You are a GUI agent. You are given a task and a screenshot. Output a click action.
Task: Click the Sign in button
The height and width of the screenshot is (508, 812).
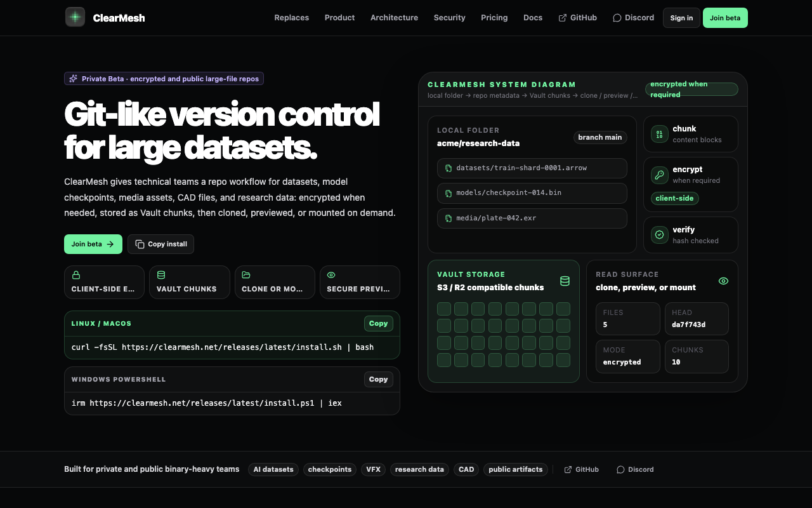point(681,18)
